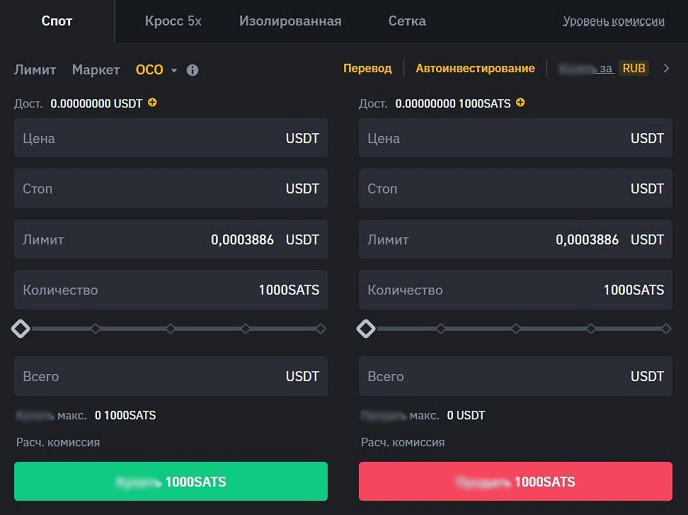Switch to the Спот tab
This screenshot has height=515, width=688.
click(x=57, y=21)
